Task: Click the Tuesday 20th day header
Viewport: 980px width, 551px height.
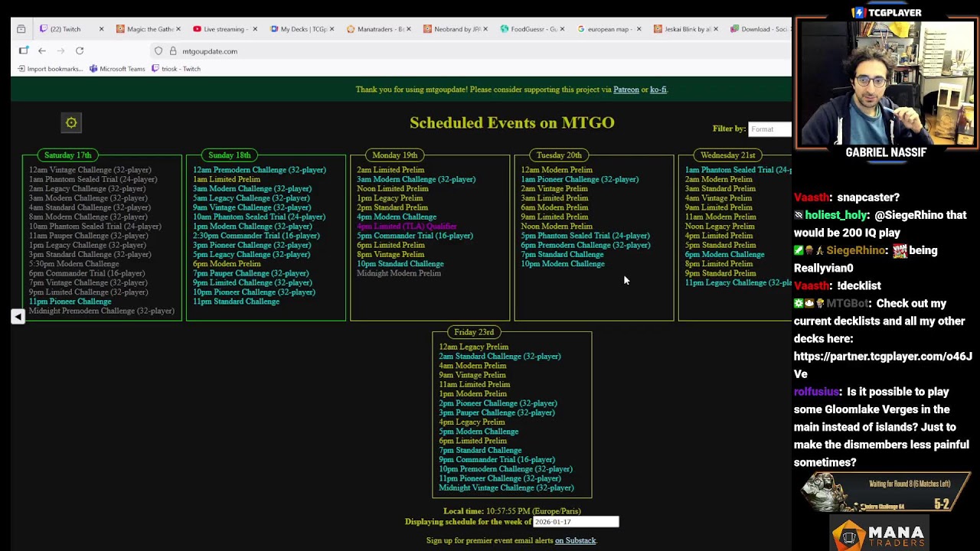Action: click(559, 155)
